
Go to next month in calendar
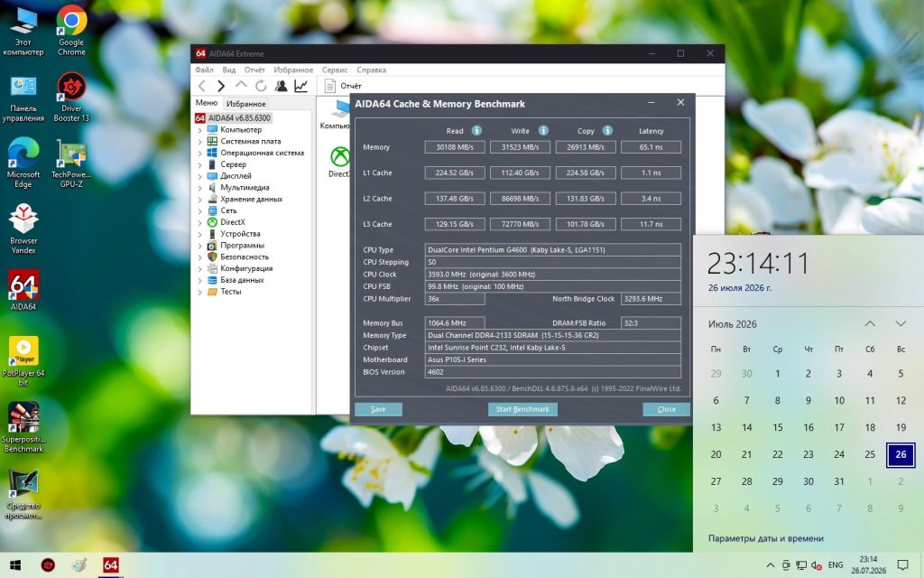point(901,324)
